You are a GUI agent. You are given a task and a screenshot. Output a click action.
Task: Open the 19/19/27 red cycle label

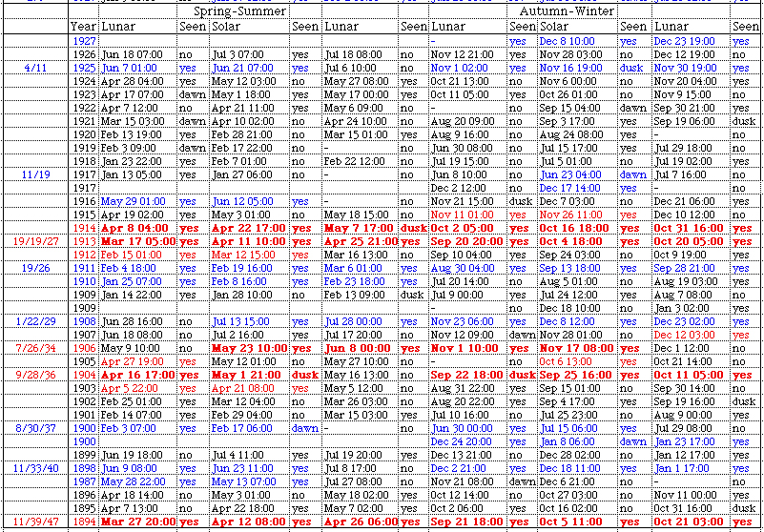coord(34,242)
